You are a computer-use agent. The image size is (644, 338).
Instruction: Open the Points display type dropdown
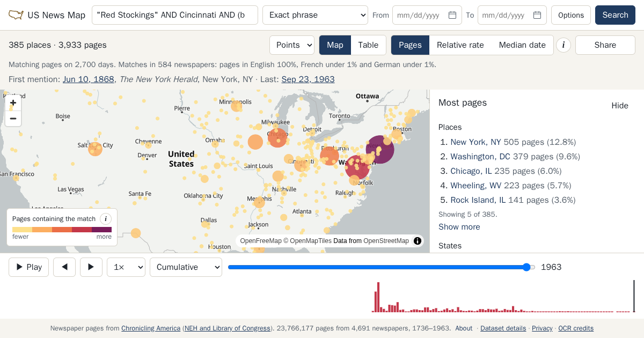coord(292,45)
